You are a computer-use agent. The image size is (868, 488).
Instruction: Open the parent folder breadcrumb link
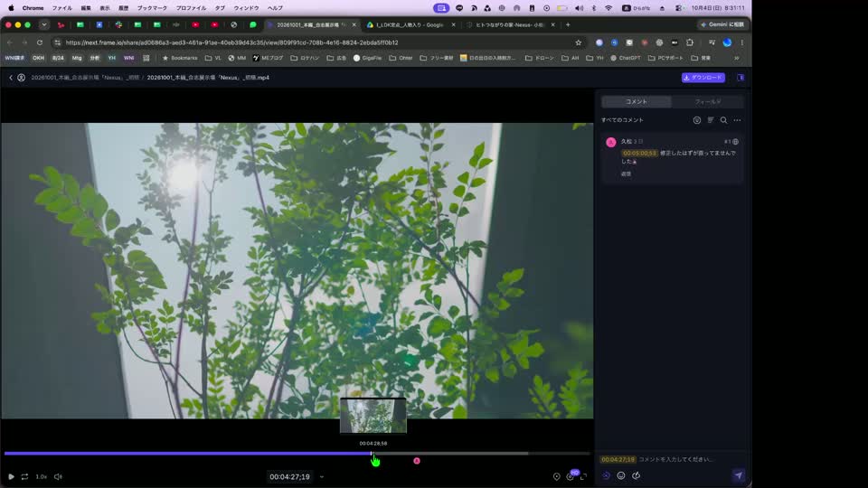click(85, 78)
